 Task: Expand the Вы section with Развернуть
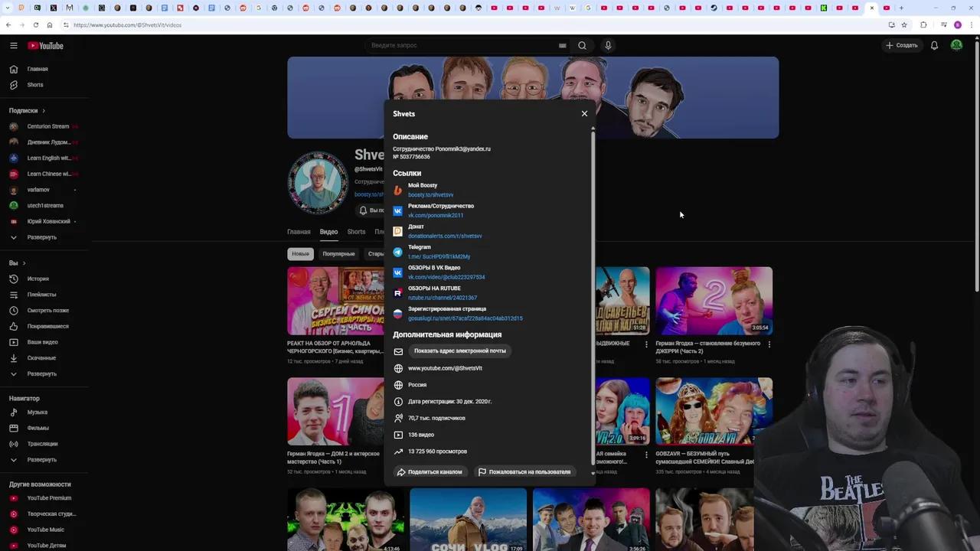click(x=41, y=374)
